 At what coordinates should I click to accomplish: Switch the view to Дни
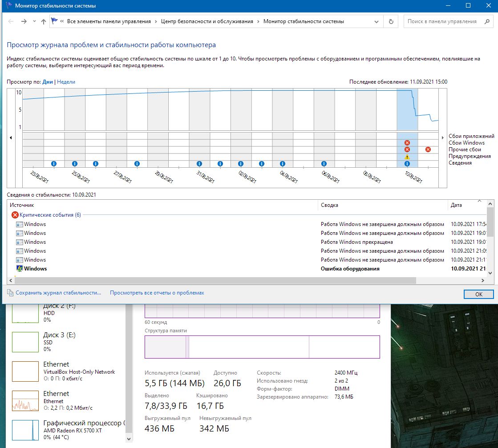pos(47,82)
